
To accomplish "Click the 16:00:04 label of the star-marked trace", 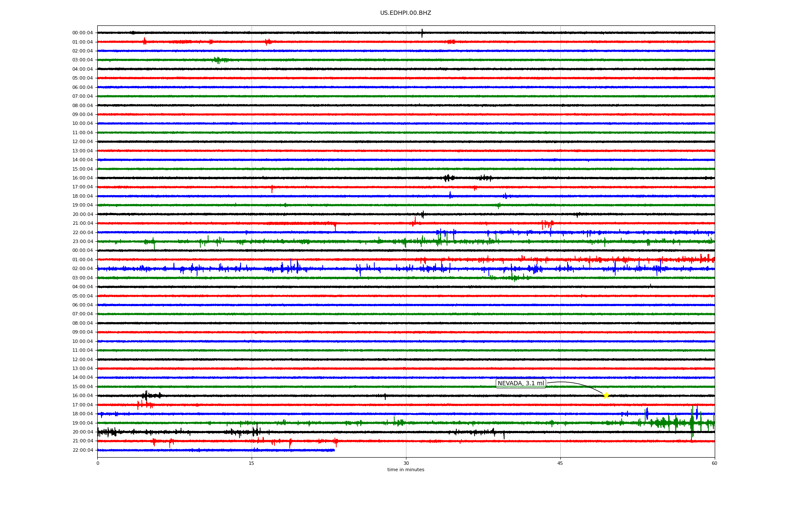I will (82, 396).
